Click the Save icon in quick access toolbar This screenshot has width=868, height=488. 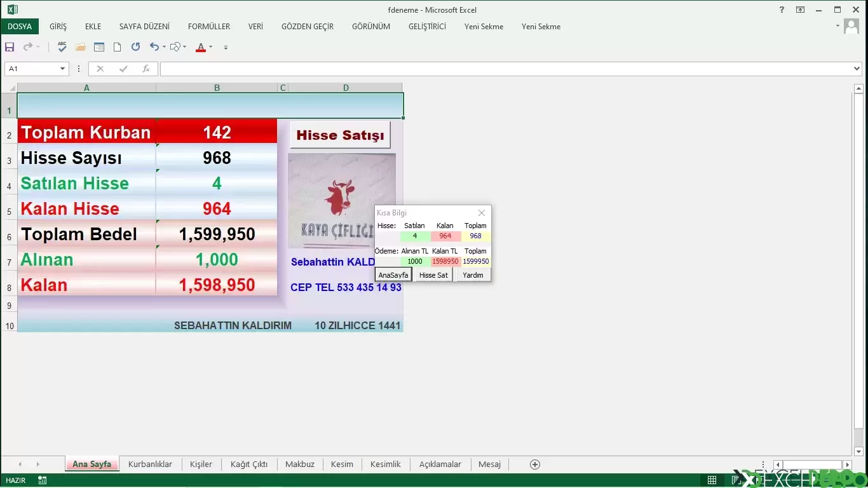(x=10, y=47)
